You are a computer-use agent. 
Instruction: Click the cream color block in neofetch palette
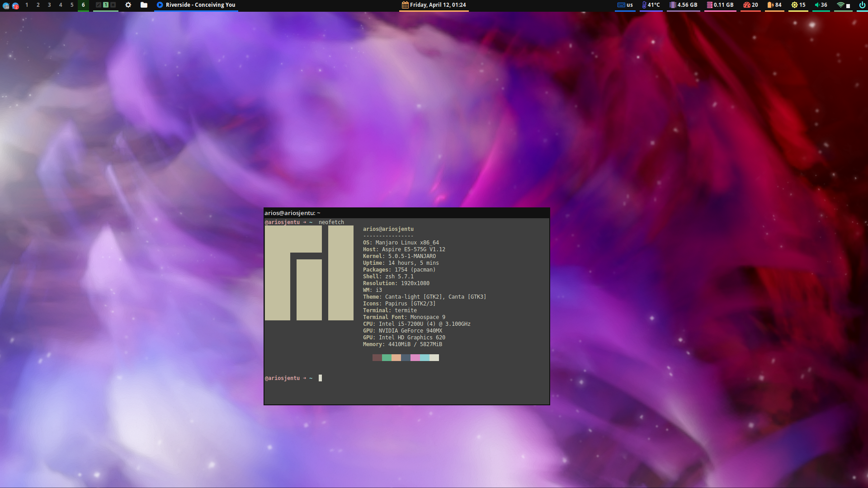click(434, 357)
